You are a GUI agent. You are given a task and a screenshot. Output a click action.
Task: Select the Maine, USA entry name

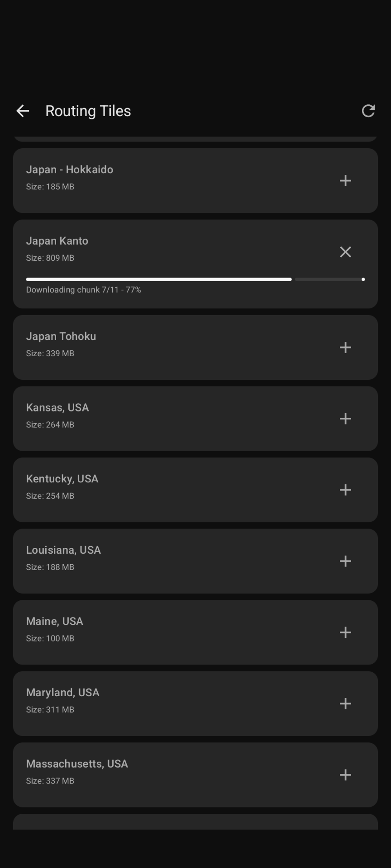click(54, 621)
